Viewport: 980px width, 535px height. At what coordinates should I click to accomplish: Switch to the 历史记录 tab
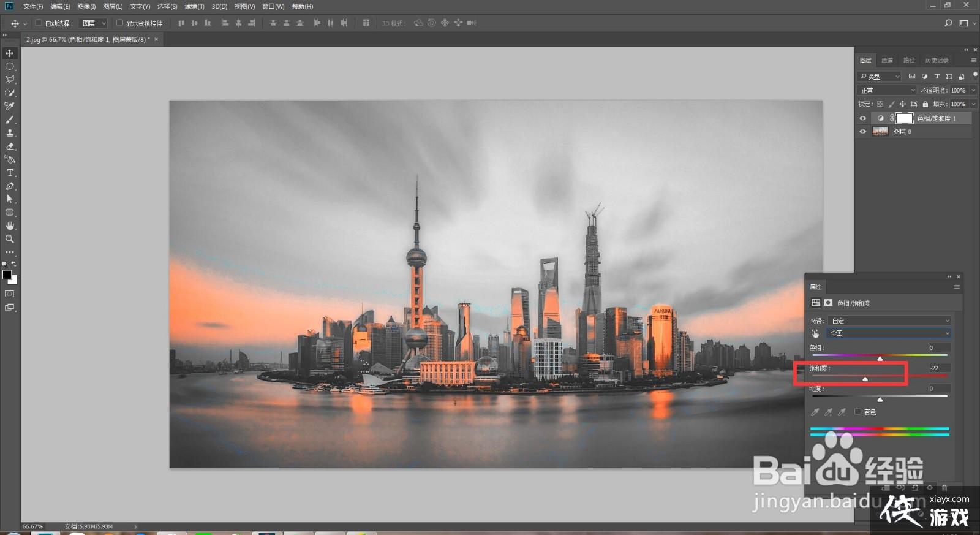tap(937, 60)
